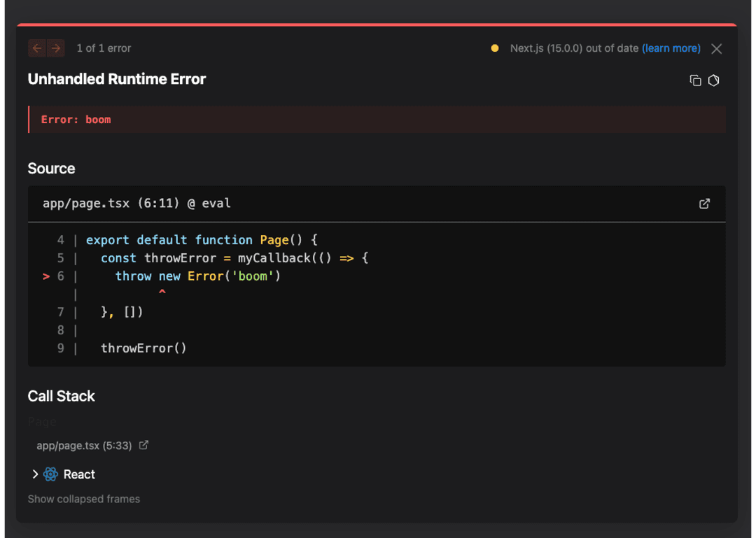Click the 1 of 1 error counter
Screen dimensions: 756x538
(x=104, y=48)
